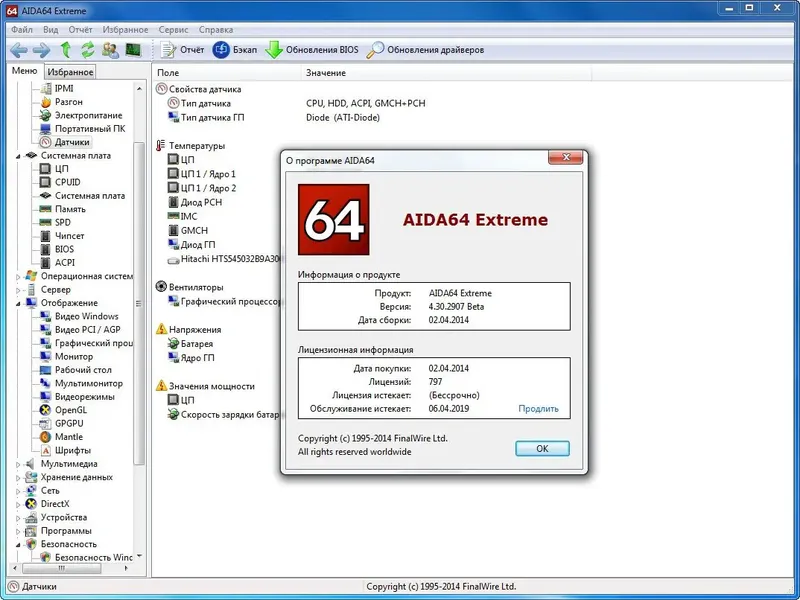
Task: Select Видео PCI / AGP in the tree
Action: click(x=87, y=330)
